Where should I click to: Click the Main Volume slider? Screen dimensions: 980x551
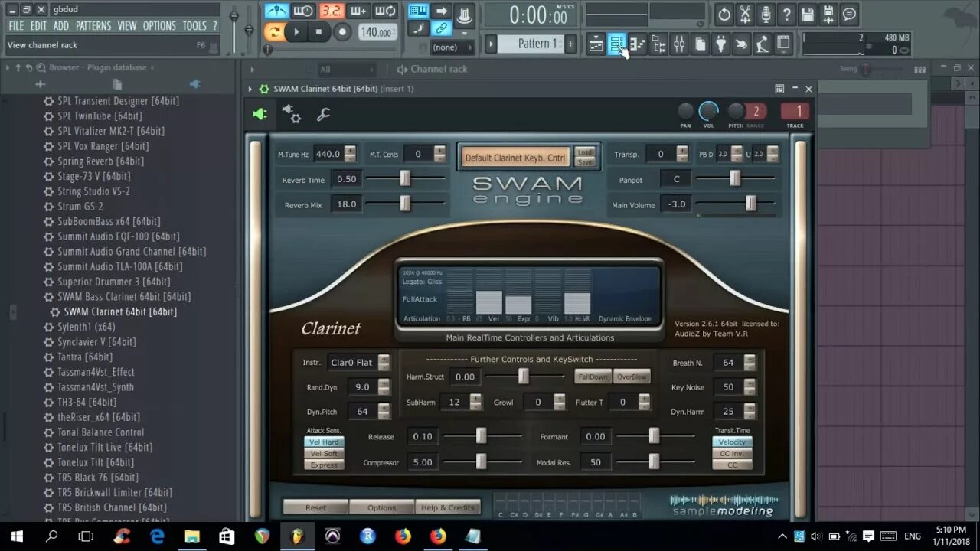click(x=735, y=204)
